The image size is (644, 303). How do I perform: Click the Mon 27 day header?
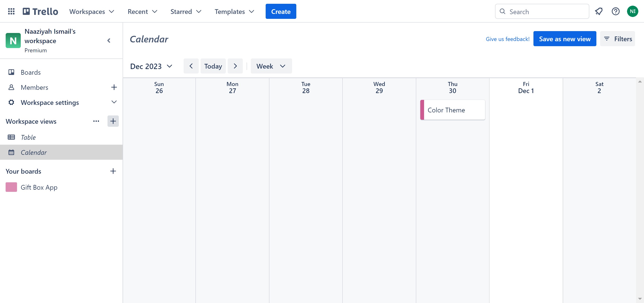232,87
